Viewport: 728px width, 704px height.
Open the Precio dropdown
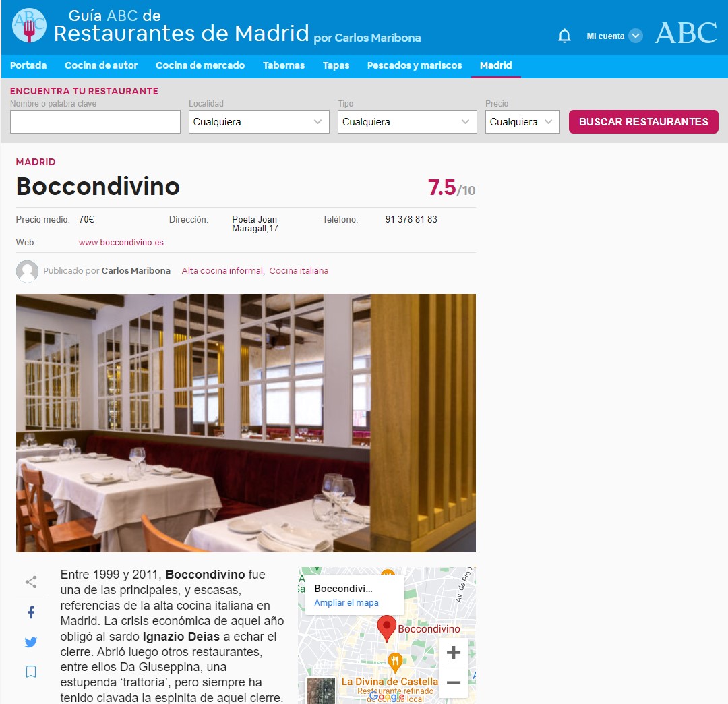click(522, 121)
